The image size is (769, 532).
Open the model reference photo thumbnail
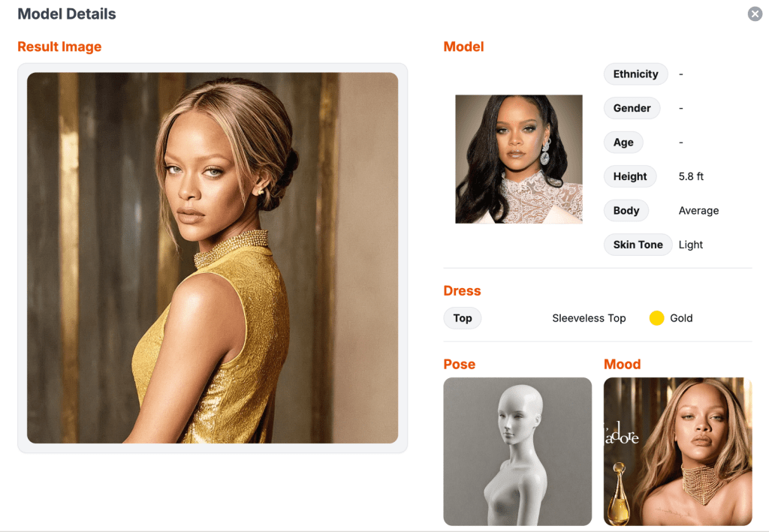[519, 159]
